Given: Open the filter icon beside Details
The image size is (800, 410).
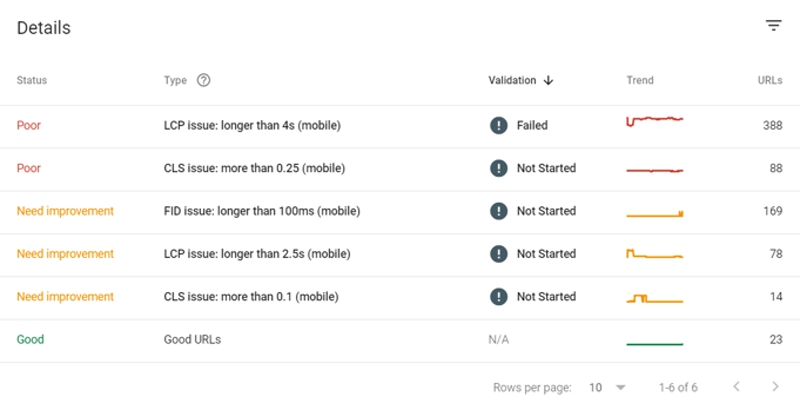Looking at the screenshot, I should [x=773, y=26].
